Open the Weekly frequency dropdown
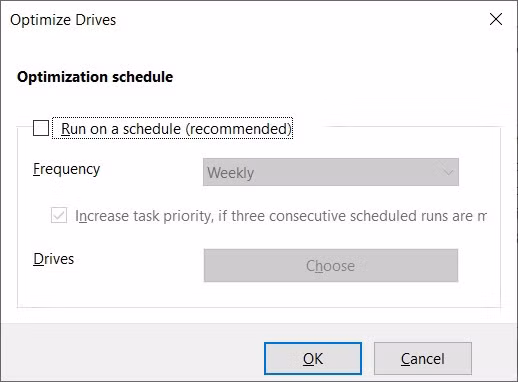518x382 pixels. (x=331, y=172)
